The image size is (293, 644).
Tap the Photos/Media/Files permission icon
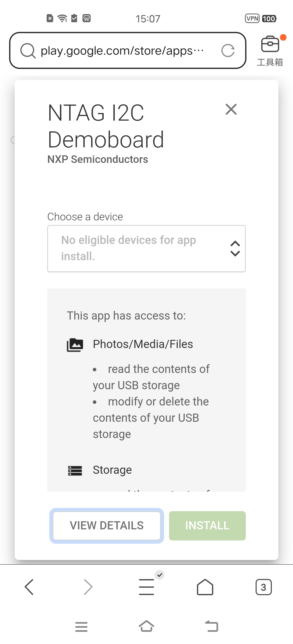(x=75, y=344)
